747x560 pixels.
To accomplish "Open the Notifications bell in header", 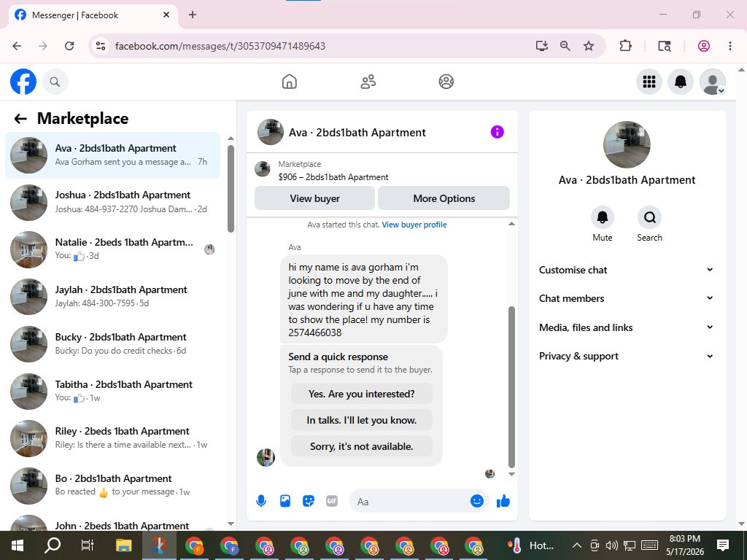I will point(681,82).
